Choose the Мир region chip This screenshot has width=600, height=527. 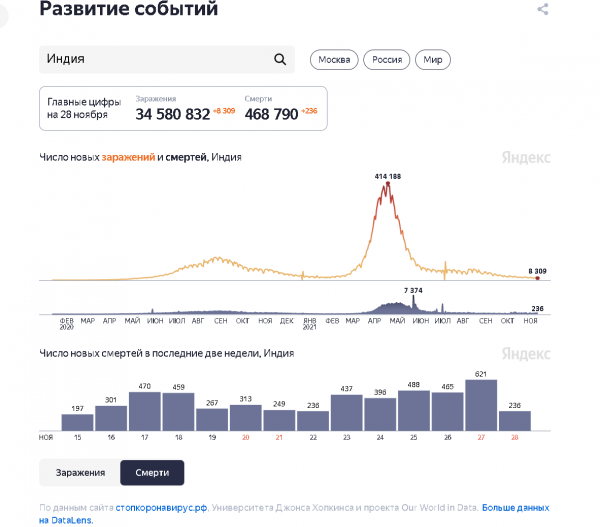(x=432, y=60)
